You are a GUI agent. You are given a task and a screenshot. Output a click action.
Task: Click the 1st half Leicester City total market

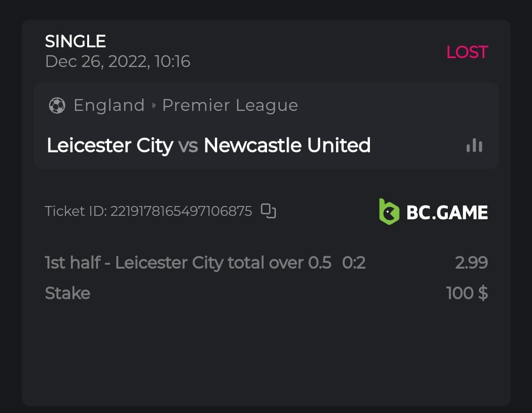point(188,263)
